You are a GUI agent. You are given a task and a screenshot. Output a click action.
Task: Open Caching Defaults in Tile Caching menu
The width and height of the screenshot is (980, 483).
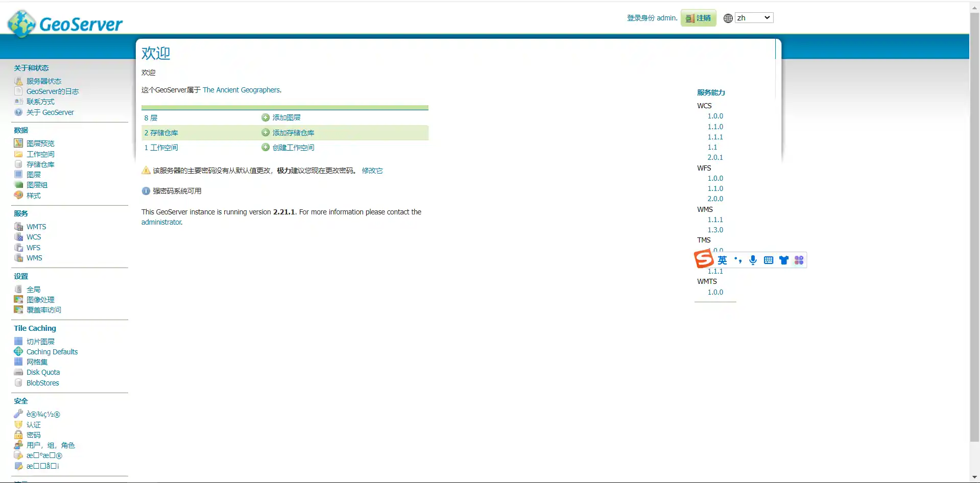point(52,352)
